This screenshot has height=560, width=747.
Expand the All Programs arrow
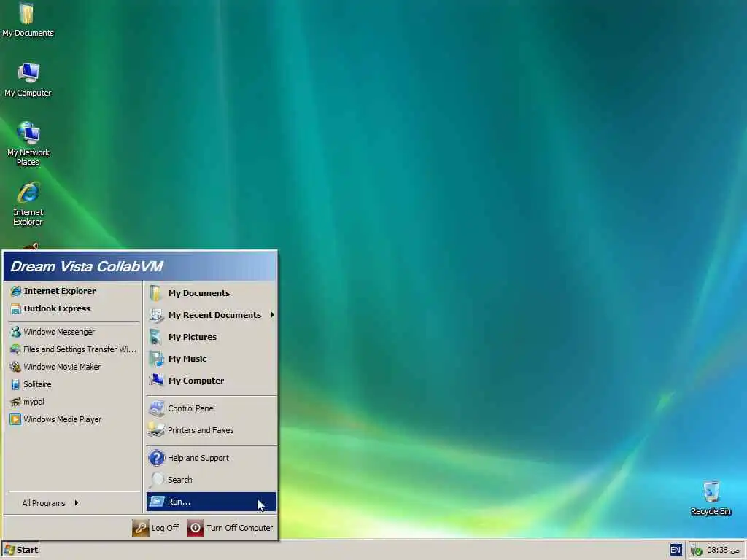coord(76,503)
